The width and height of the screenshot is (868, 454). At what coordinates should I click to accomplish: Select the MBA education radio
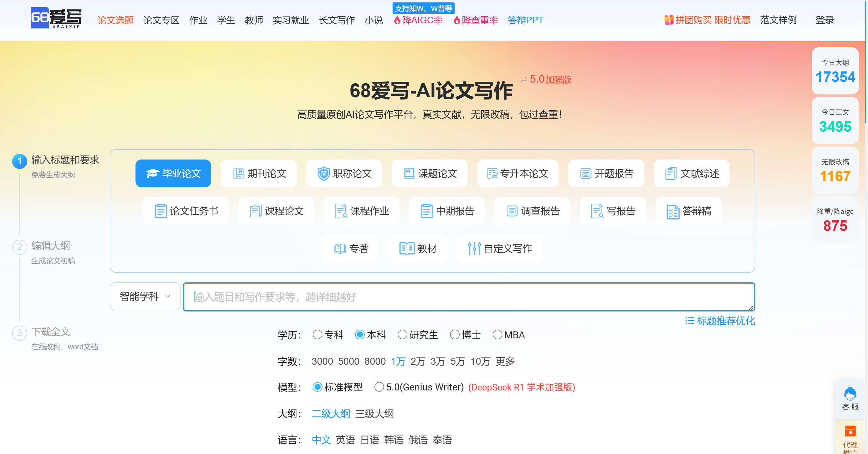497,334
